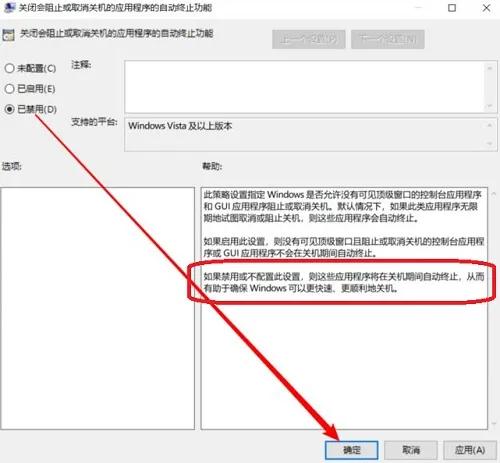The image size is (500, 463).
Task: Click the comment box scroll up arrow
Action: [490, 68]
